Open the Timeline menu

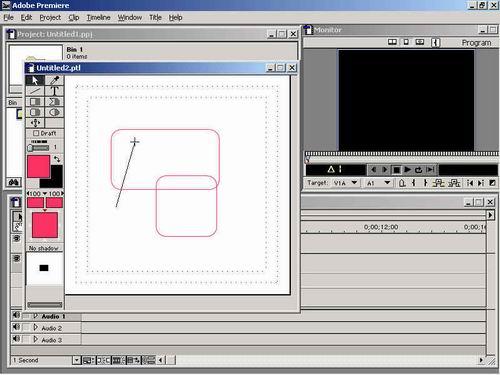tap(98, 18)
